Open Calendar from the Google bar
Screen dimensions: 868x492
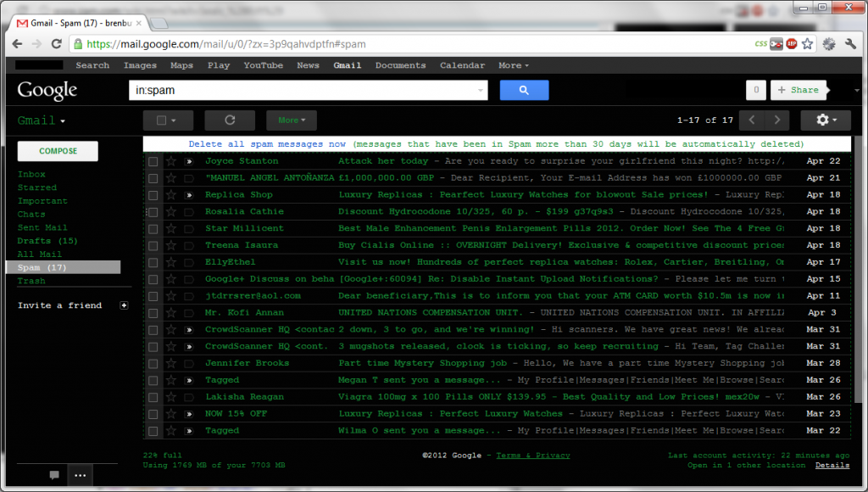pos(462,65)
